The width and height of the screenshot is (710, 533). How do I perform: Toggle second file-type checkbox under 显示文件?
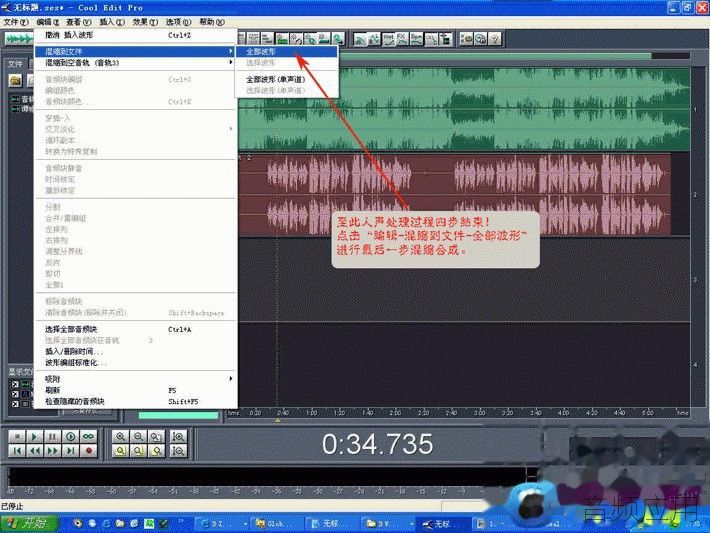coord(15,394)
